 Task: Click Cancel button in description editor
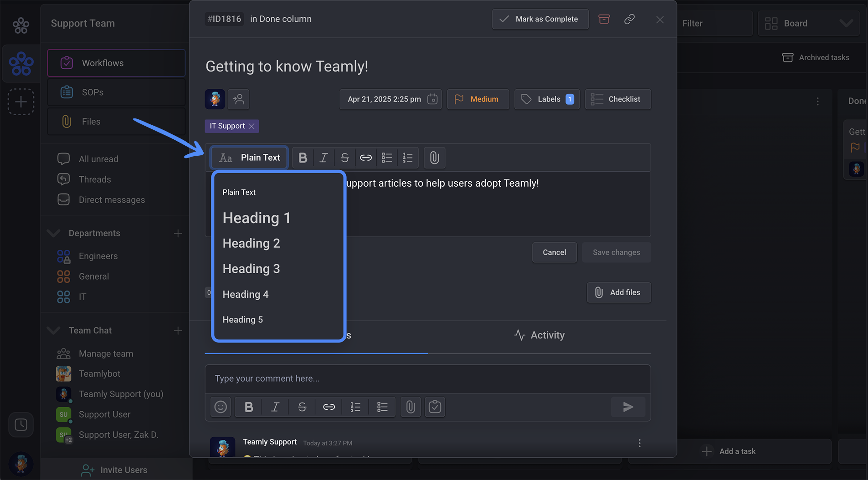pos(554,252)
